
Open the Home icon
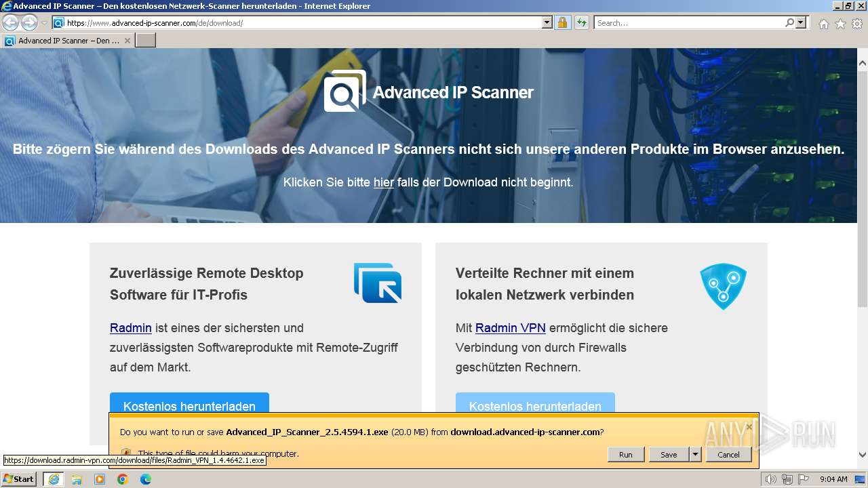823,24
